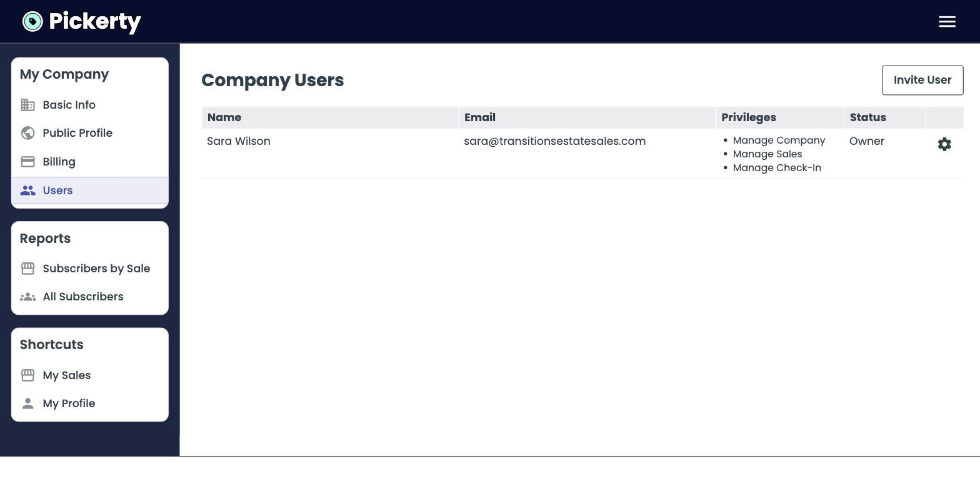Click the gear icon for Sara Wilson
Image resolution: width=980 pixels, height=489 pixels.
[944, 144]
